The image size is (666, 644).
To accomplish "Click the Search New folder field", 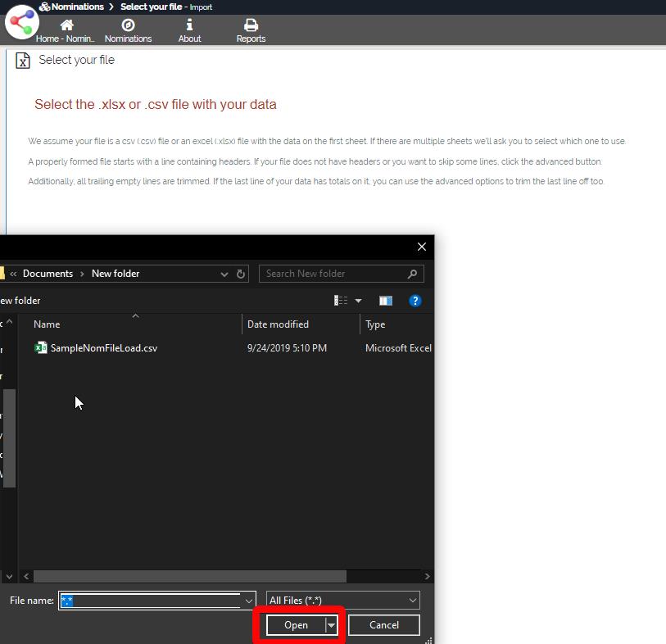I will pos(334,274).
